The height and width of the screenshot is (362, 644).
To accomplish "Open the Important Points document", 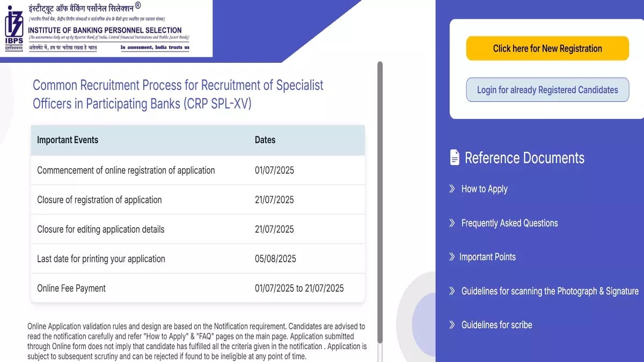I will coord(487,257).
